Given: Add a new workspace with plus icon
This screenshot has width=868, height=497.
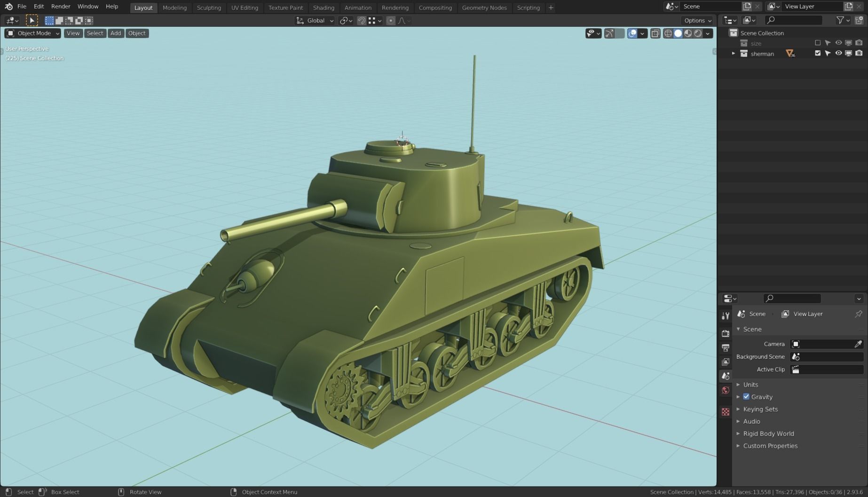Looking at the screenshot, I should [x=551, y=8].
